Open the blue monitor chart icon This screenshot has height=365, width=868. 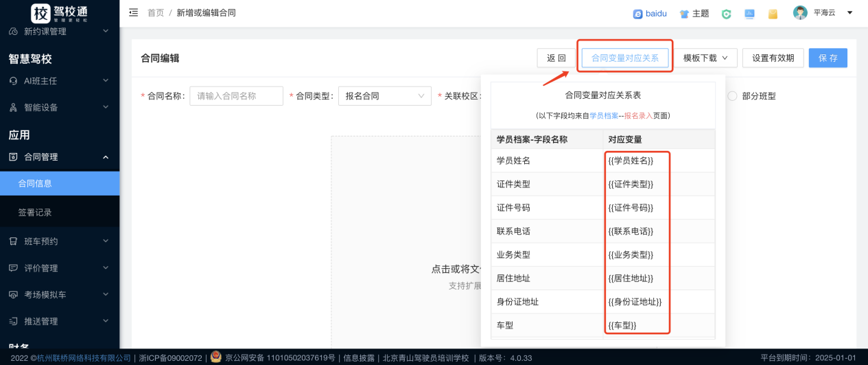[x=749, y=14]
